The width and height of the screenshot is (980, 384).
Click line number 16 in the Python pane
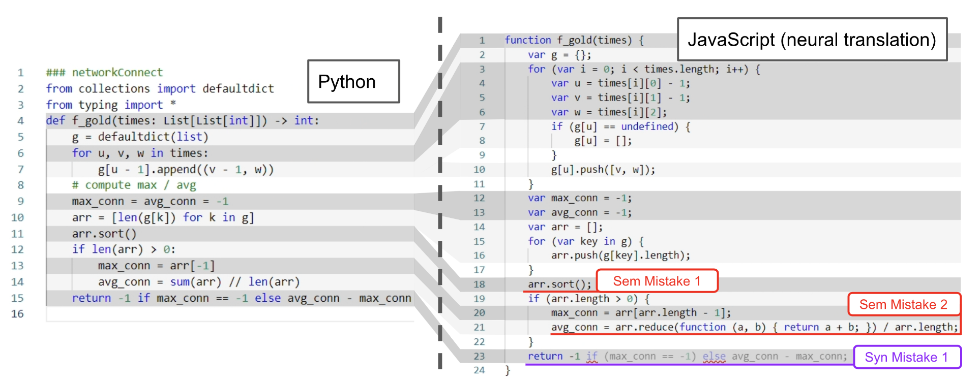pyautogui.click(x=17, y=314)
